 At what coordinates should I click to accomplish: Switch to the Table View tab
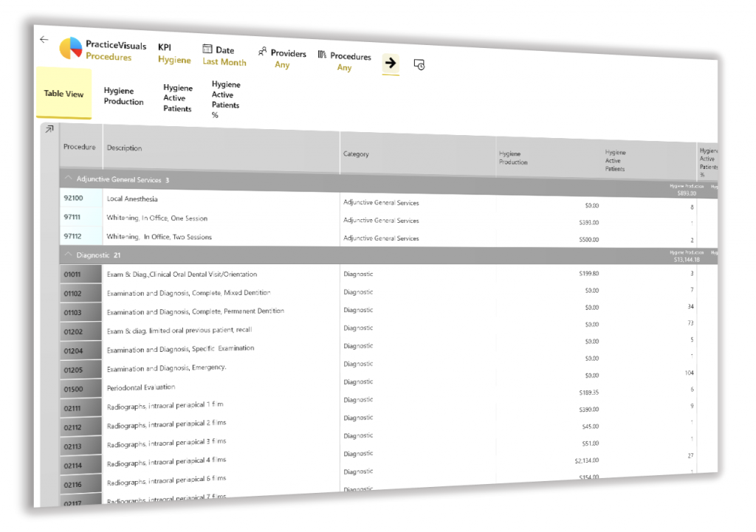click(x=63, y=94)
